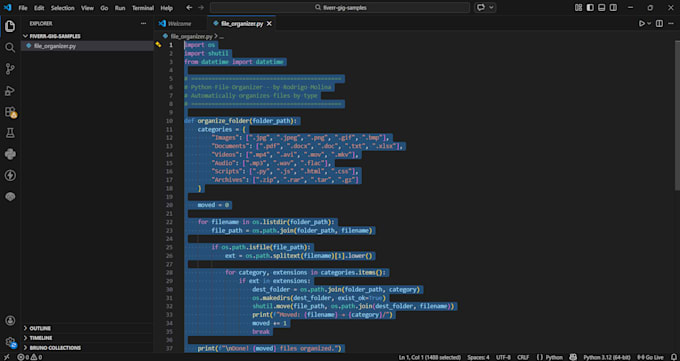Start Go Live server
Viewport: 680px width, 361px height.
650,357
